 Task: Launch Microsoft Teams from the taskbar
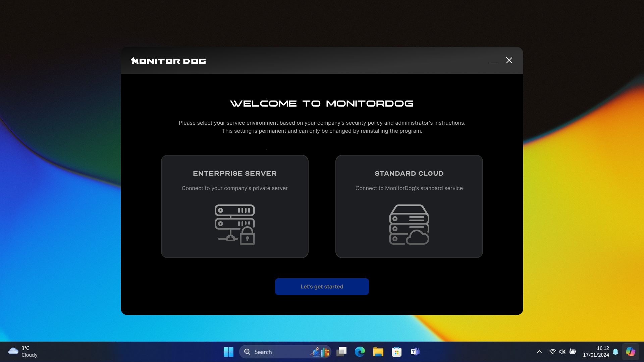coord(415,352)
